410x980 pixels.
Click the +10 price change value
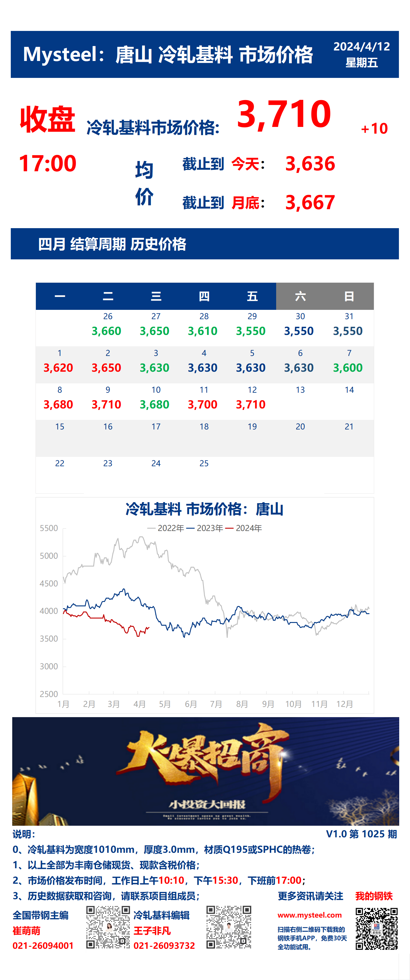(x=374, y=129)
